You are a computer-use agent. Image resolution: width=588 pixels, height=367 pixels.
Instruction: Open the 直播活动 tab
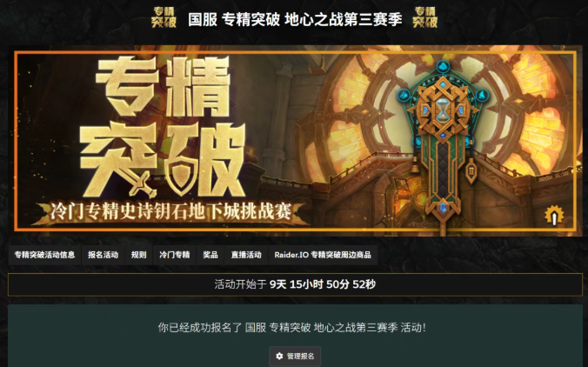tap(246, 255)
